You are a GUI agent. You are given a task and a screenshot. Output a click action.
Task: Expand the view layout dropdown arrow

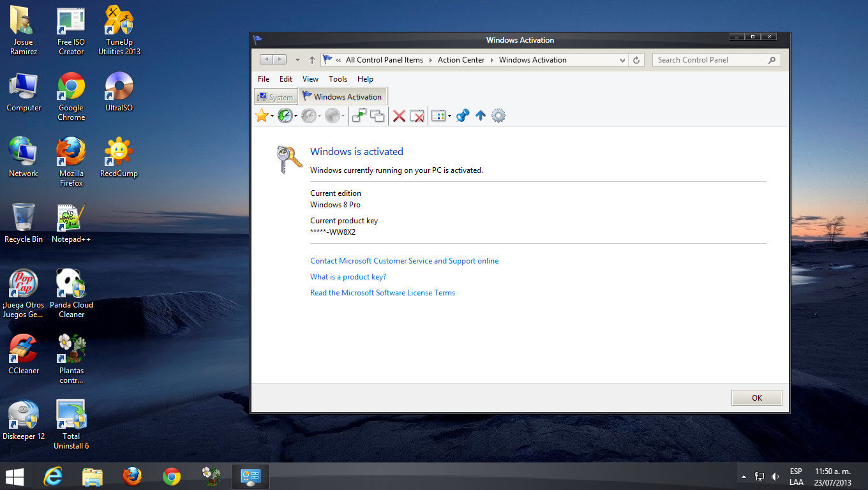tap(449, 116)
